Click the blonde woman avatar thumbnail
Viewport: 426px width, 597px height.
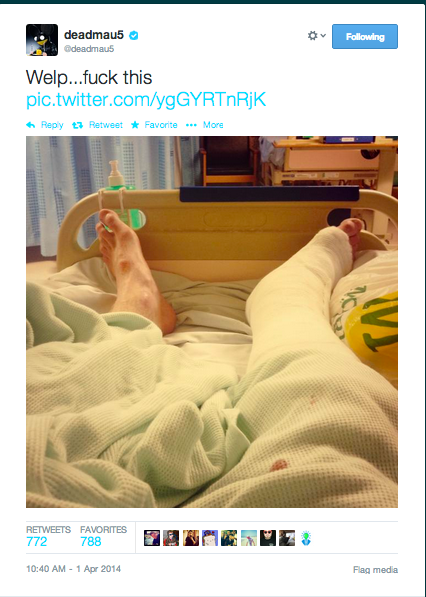[x=191, y=538]
